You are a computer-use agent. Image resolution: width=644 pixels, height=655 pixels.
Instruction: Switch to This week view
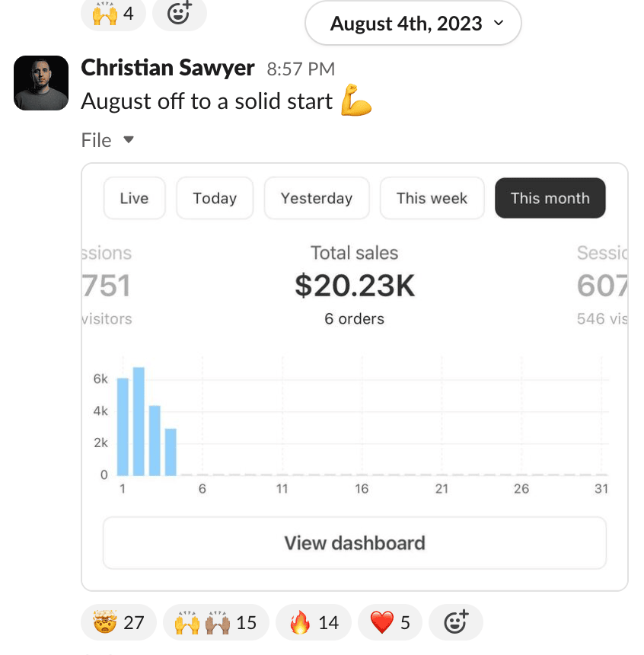(x=432, y=198)
